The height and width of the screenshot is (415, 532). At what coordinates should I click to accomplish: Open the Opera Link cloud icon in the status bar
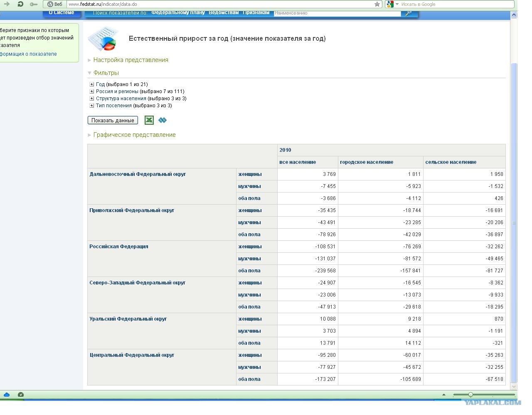tap(7, 395)
